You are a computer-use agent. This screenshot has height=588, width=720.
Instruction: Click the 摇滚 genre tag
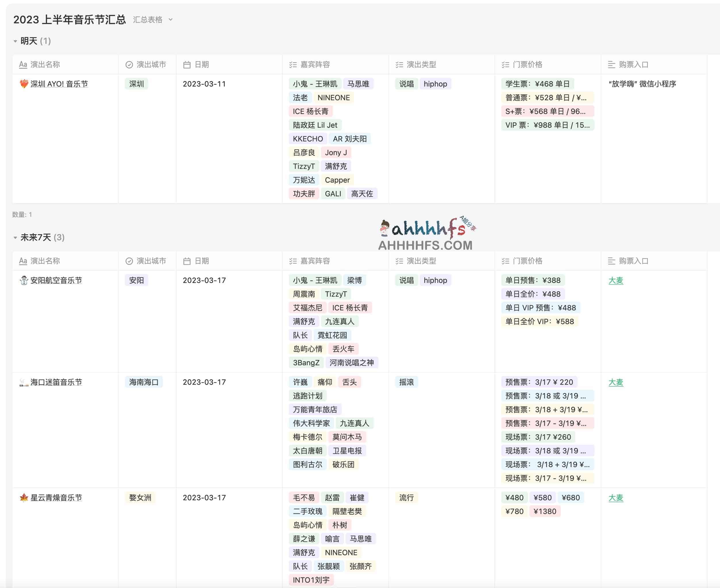tap(406, 382)
